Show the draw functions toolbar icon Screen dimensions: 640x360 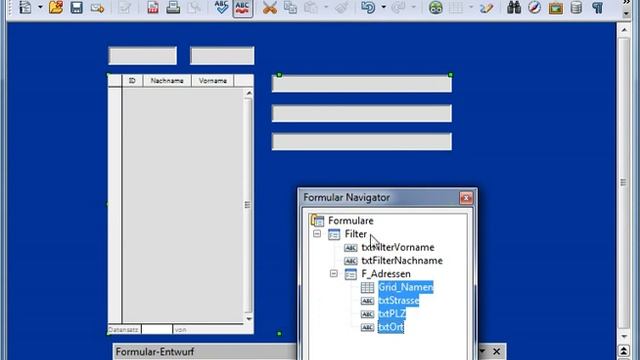pyautogui.click(x=486, y=7)
